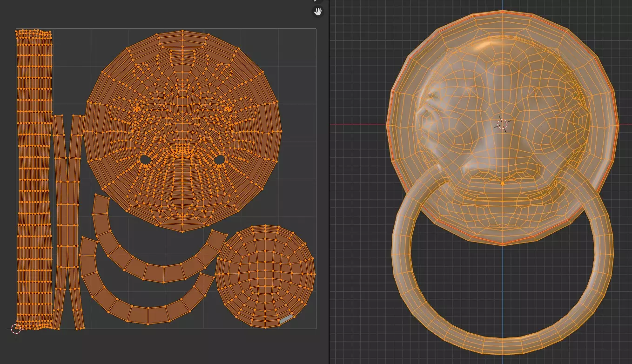Click the orange origin dot on lion mesh
The width and height of the screenshot is (632, 364).
503,184
